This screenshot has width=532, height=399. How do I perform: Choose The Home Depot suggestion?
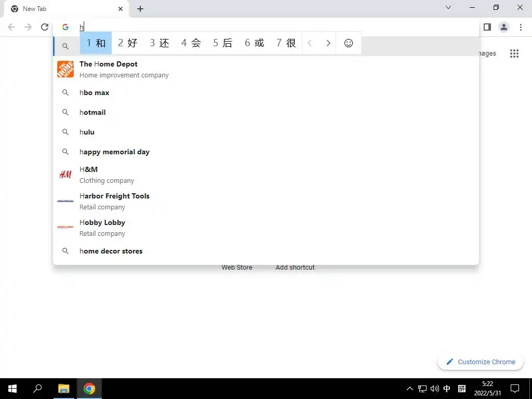266,69
